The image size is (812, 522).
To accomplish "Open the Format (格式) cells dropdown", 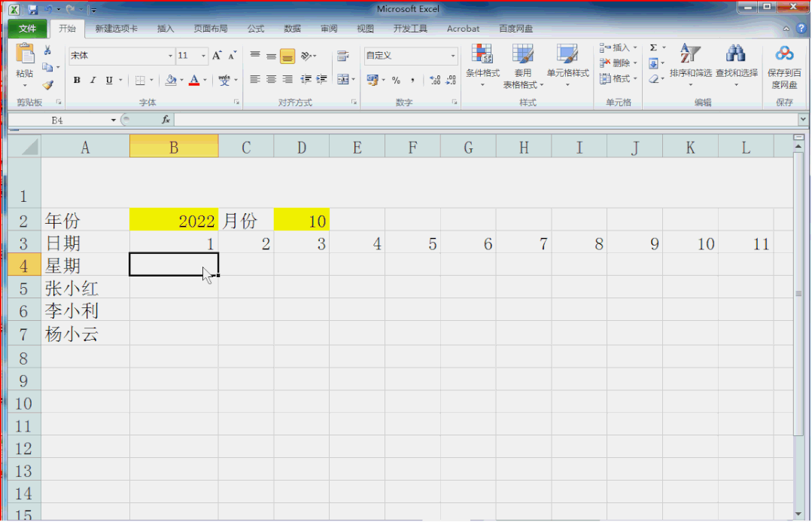I will tap(619, 79).
